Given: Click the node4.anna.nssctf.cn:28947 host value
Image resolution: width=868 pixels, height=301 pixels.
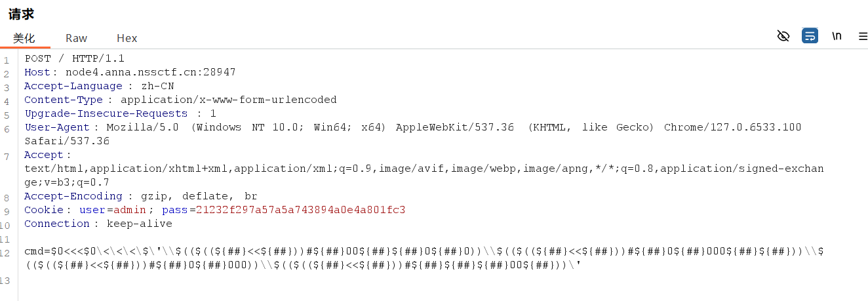Looking at the screenshot, I should (150, 72).
